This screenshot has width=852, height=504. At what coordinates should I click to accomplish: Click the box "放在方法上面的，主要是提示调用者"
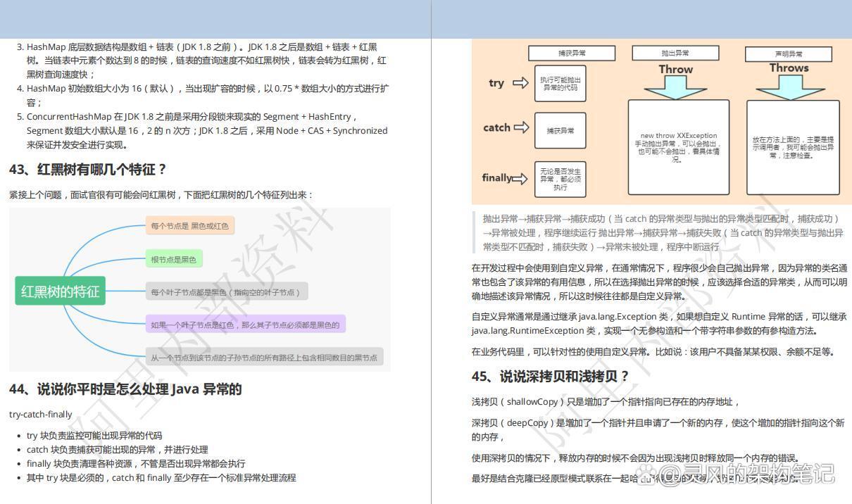[x=793, y=147]
